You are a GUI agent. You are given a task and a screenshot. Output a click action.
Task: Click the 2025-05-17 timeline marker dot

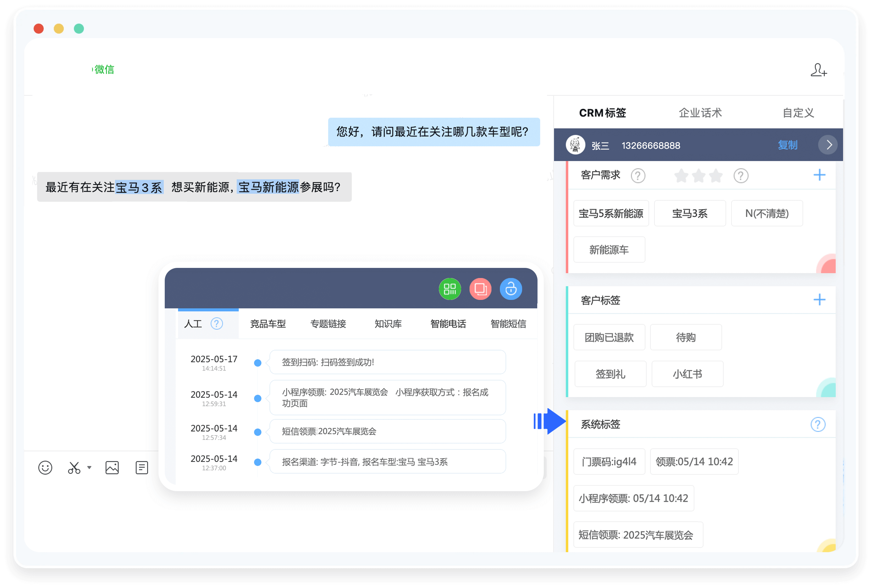click(x=257, y=363)
